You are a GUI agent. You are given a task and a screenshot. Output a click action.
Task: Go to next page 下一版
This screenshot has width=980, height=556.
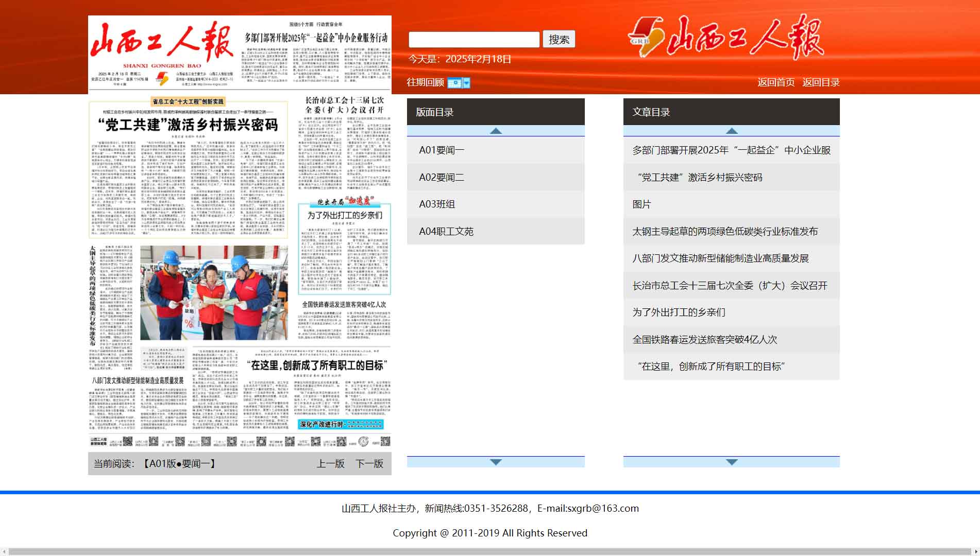coord(369,464)
